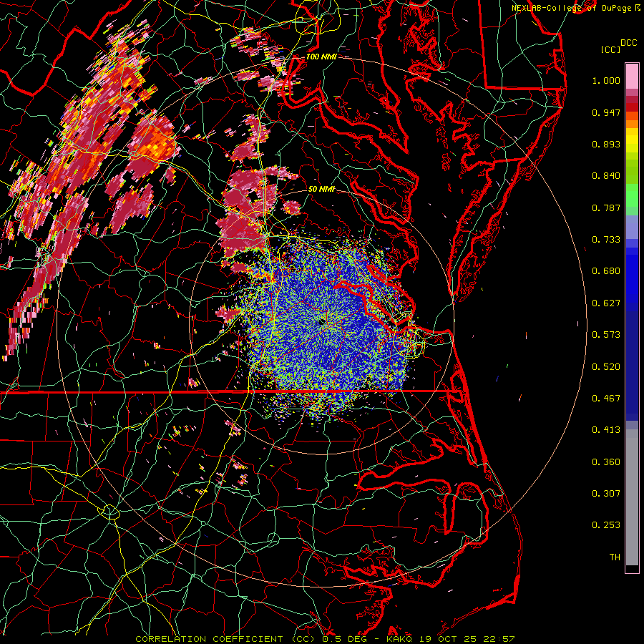
Task: Select the 0.787 legend value
Action: (606, 208)
